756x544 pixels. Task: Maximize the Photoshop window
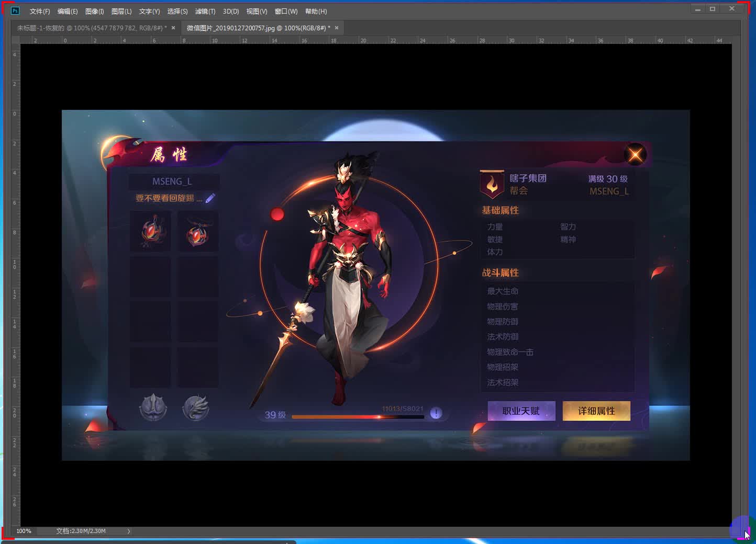[x=713, y=9]
